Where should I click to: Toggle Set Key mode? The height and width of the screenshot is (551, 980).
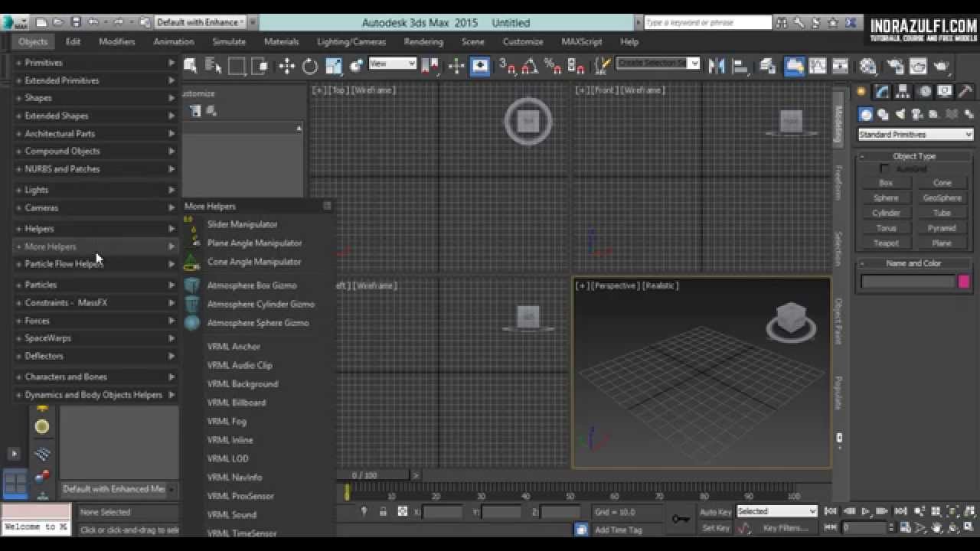pyautogui.click(x=716, y=528)
